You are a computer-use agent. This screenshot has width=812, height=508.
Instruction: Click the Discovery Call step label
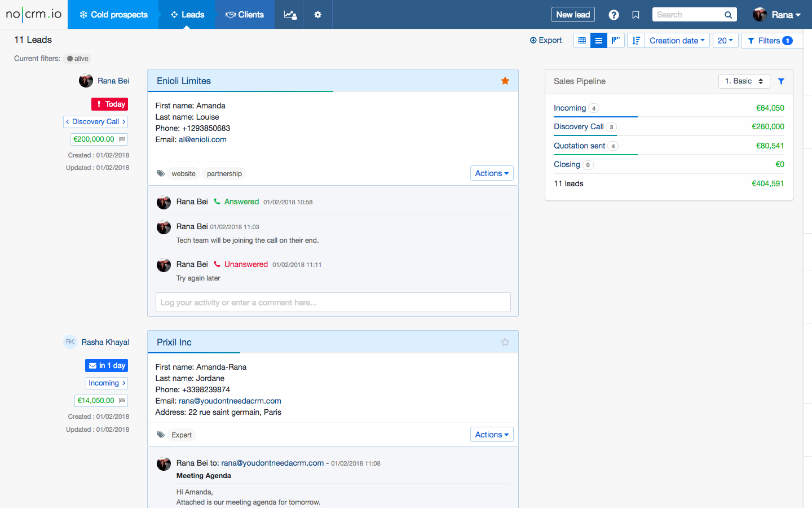click(95, 122)
